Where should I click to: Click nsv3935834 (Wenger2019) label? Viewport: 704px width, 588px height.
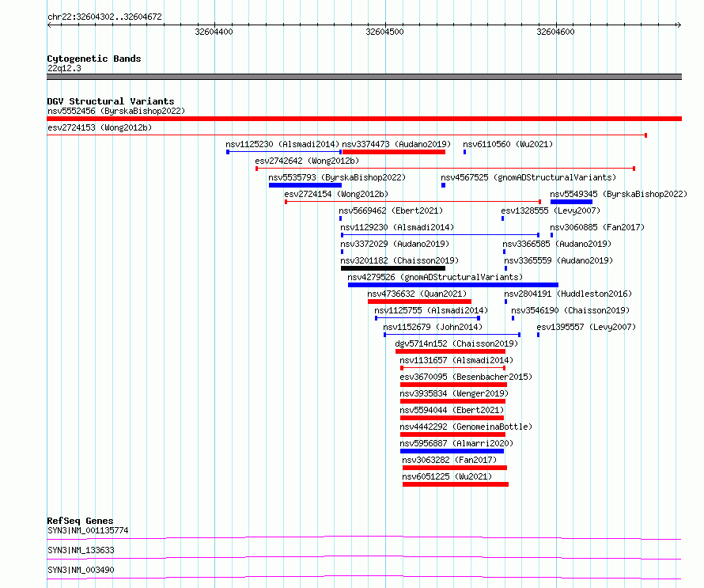[x=454, y=393]
